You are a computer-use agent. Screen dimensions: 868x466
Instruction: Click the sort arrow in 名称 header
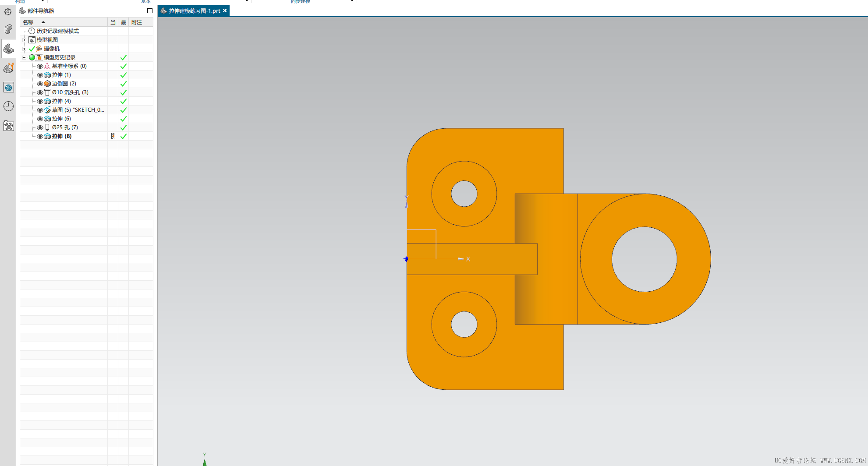pyautogui.click(x=43, y=22)
